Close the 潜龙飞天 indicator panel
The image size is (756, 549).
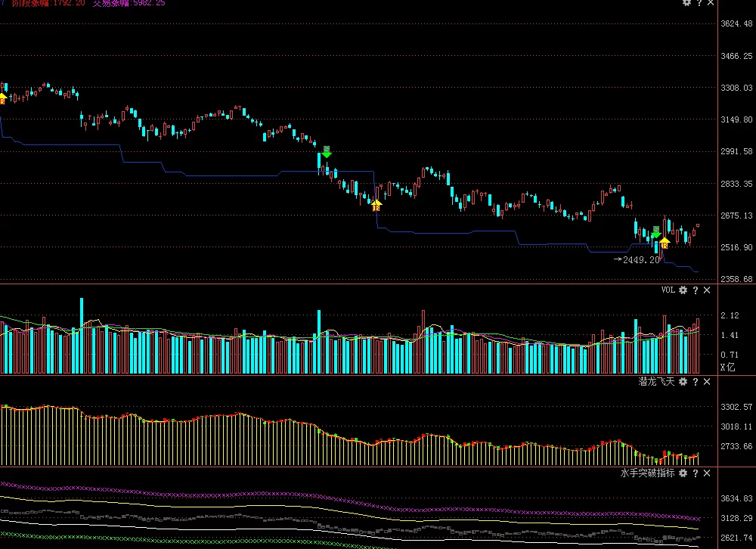coord(707,382)
